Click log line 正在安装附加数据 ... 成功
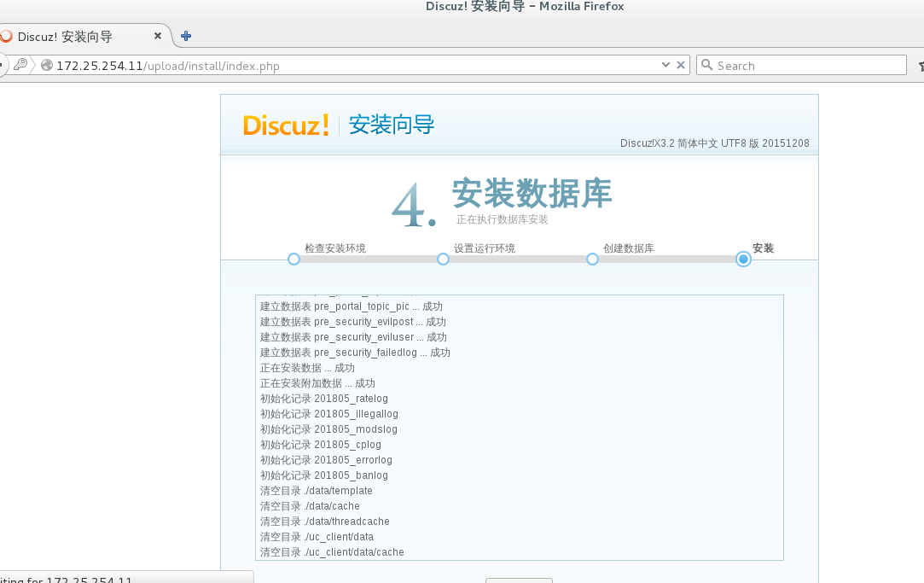The width and height of the screenshot is (924, 583). tap(317, 383)
